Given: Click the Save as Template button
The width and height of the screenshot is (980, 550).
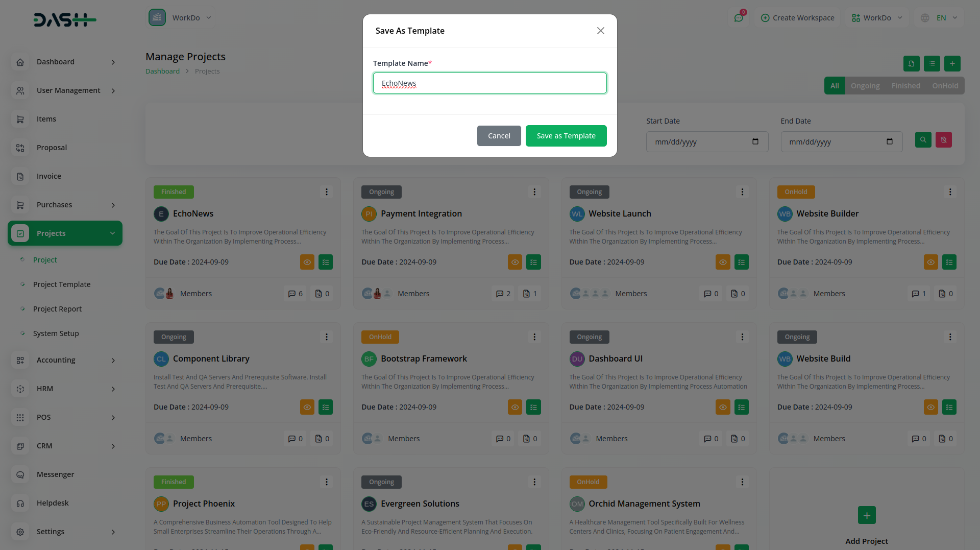Looking at the screenshot, I should click(566, 136).
